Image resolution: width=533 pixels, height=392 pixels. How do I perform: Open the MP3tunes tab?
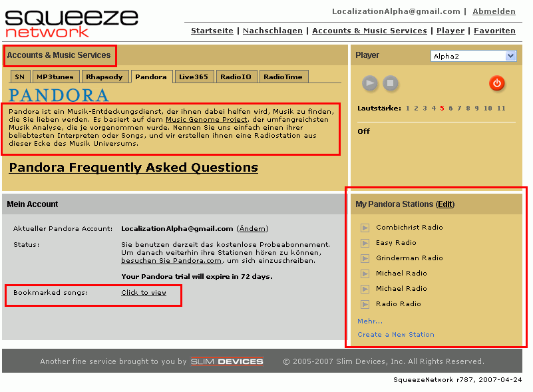[x=55, y=77]
